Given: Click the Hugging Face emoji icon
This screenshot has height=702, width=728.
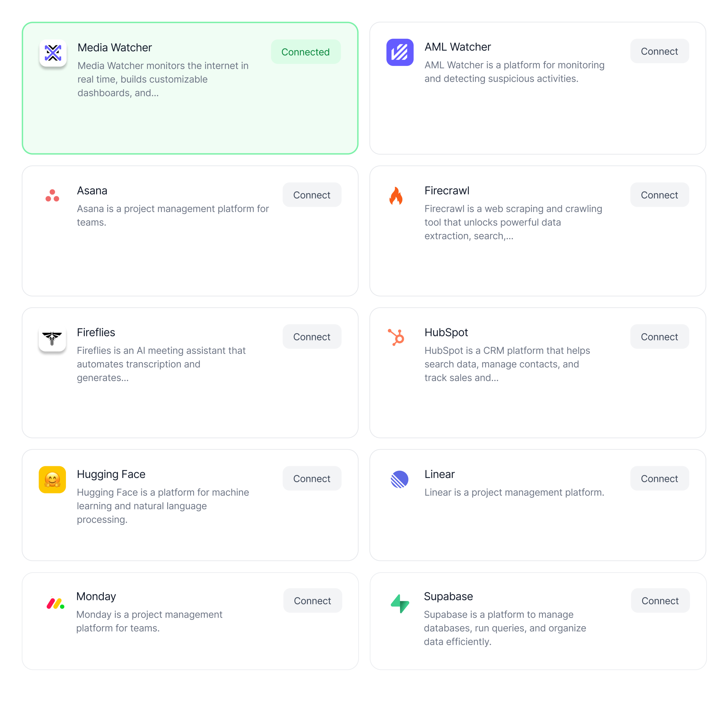Looking at the screenshot, I should (52, 479).
